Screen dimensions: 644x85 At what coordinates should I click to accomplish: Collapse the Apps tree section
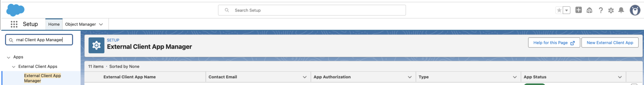(9, 57)
